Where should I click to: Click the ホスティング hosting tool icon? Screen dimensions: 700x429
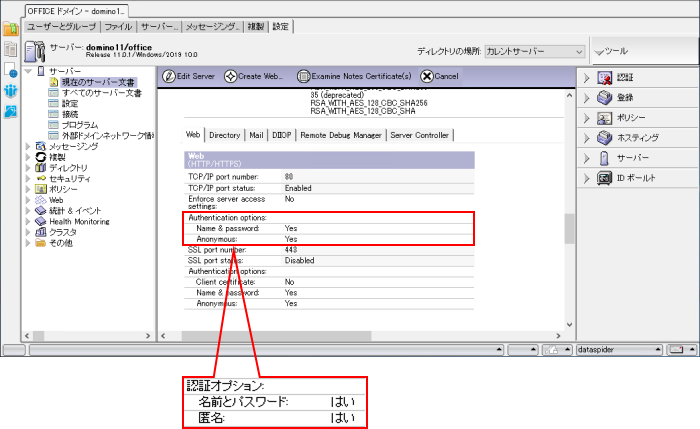pyautogui.click(x=604, y=137)
